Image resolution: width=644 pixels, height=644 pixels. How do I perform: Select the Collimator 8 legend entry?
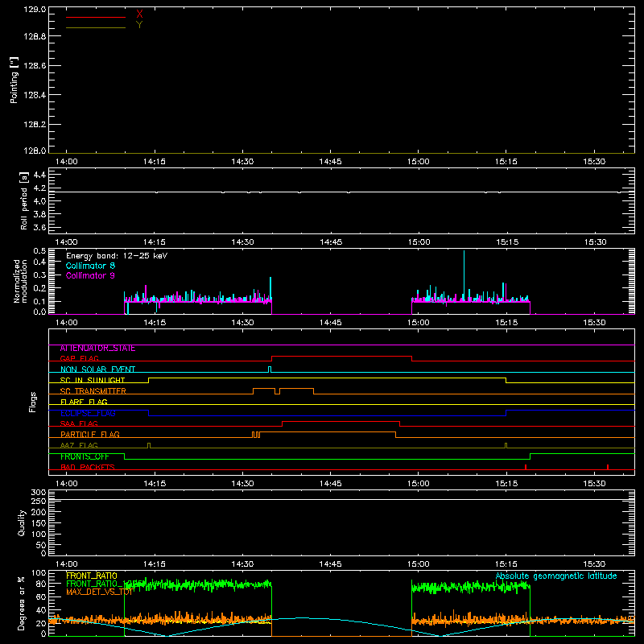point(90,266)
